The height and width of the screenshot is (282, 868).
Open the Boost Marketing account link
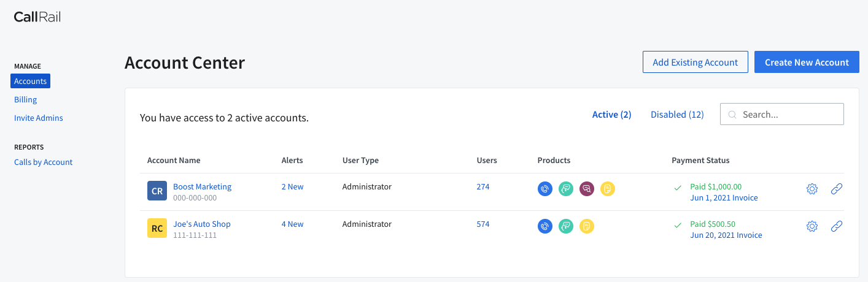[202, 186]
